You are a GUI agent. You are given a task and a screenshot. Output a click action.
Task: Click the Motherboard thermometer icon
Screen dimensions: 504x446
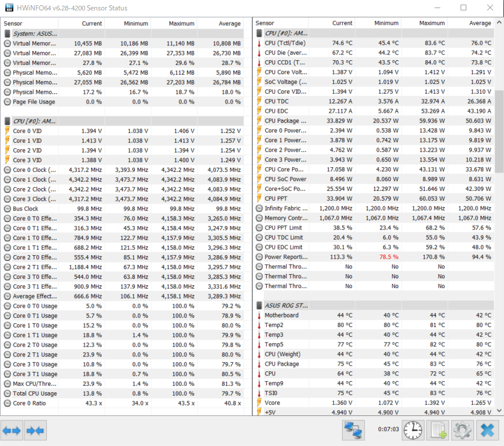click(259, 315)
